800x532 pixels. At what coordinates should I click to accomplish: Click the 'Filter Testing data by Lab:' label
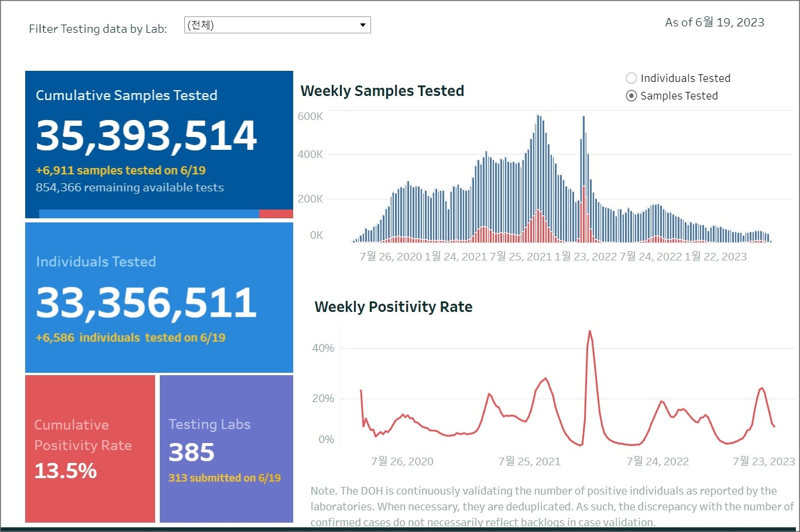98,29
